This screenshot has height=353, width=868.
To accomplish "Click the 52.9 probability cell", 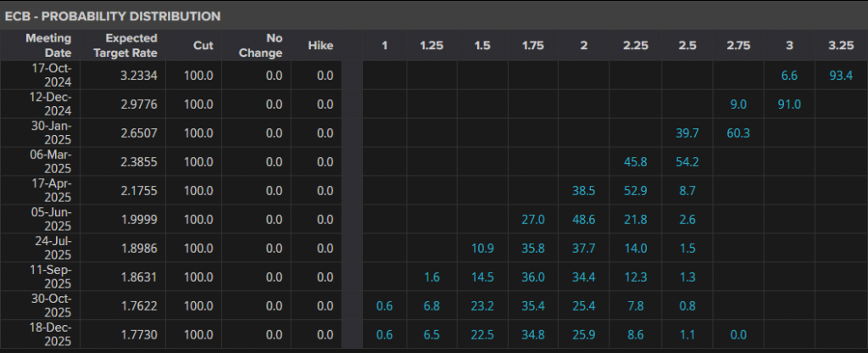I will [x=635, y=191].
